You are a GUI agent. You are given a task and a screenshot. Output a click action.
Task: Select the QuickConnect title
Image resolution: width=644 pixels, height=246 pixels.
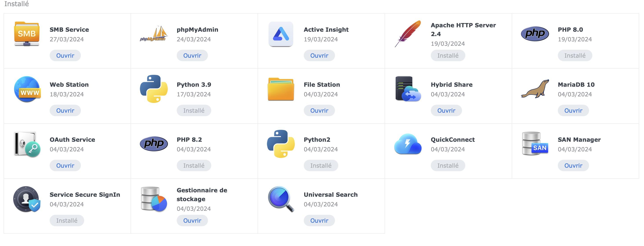pyautogui.click(x=453, y=140)
